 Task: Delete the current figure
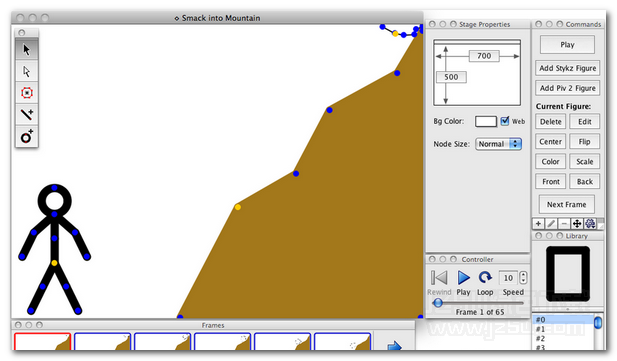550,122
